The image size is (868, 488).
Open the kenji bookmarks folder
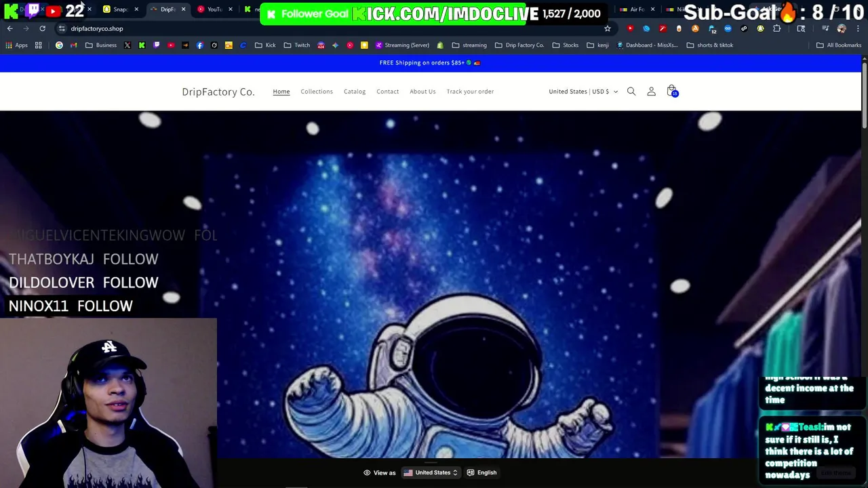click(597, 45)
